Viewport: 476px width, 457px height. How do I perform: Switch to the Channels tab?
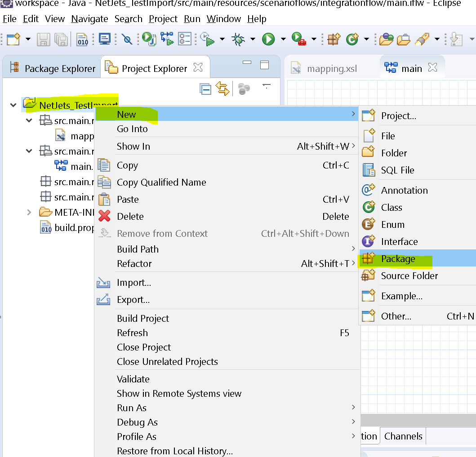coord(403,436)
